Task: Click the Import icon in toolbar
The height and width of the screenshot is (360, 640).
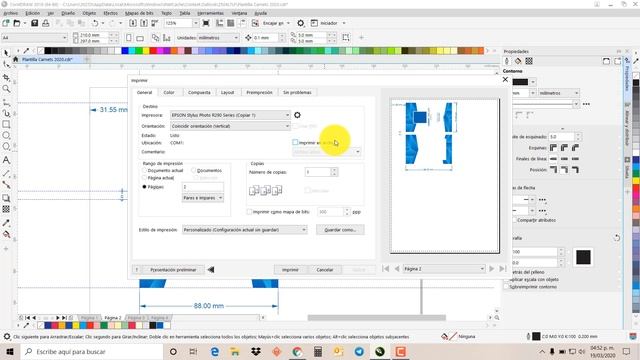Action: tap(133, 23)
